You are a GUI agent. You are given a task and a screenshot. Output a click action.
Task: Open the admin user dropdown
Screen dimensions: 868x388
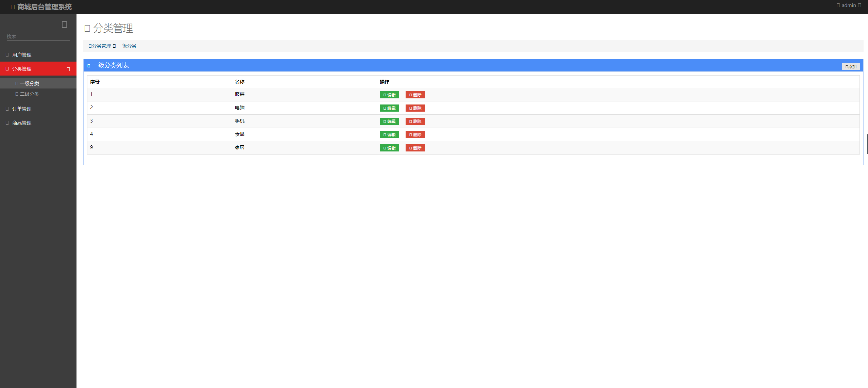(x=849, y=5)
